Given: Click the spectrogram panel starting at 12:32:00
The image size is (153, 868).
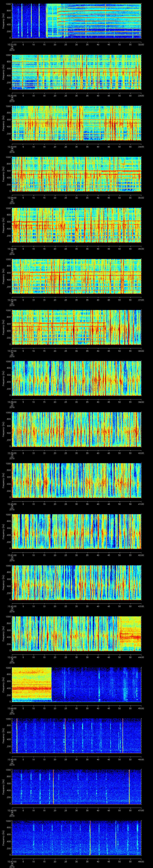Looking at the screenshot, I should 77,72.
